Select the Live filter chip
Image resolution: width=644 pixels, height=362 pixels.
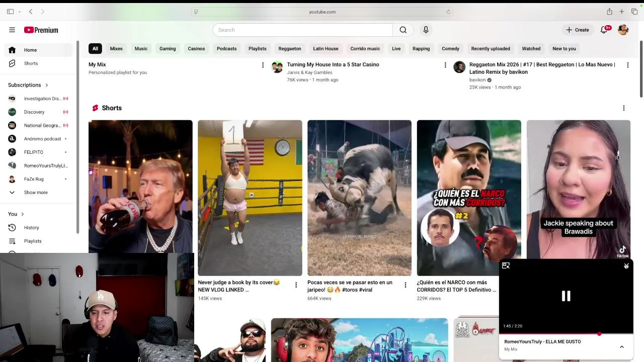pyautogui.click(x=396, y=49)
